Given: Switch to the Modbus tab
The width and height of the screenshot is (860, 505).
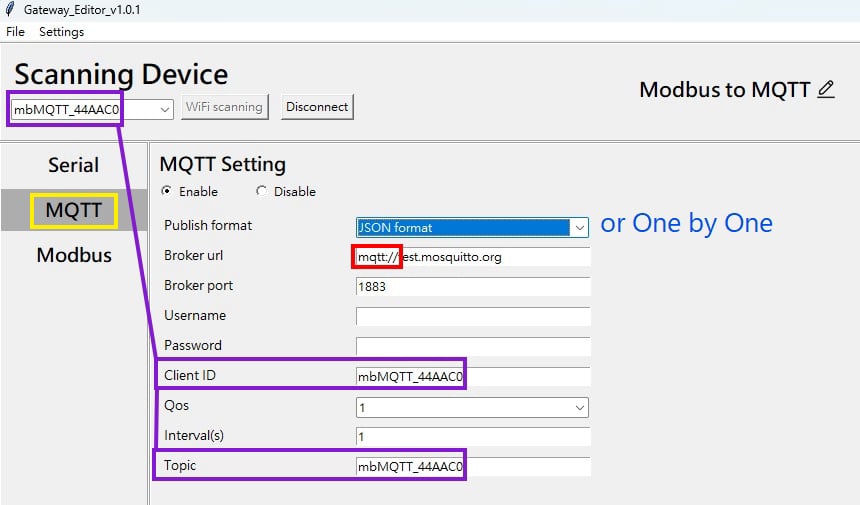Looking at the screenshot, I should [73, 255].
